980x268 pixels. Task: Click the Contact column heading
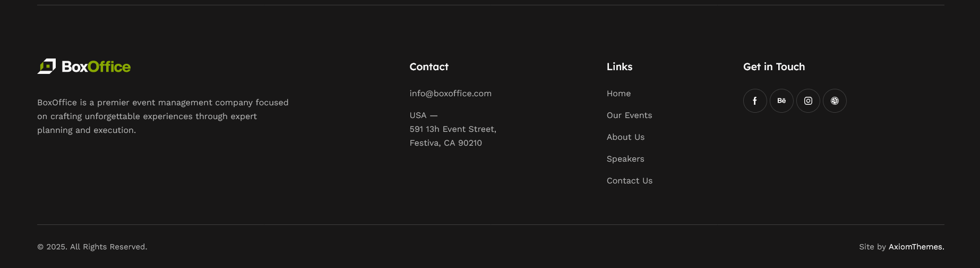click(429, 66)
